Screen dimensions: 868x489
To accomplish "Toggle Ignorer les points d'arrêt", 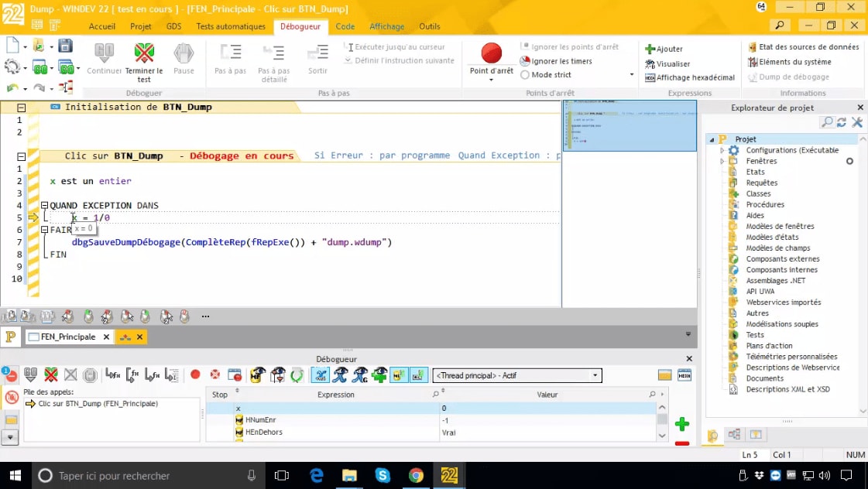I will coord(570,47).
